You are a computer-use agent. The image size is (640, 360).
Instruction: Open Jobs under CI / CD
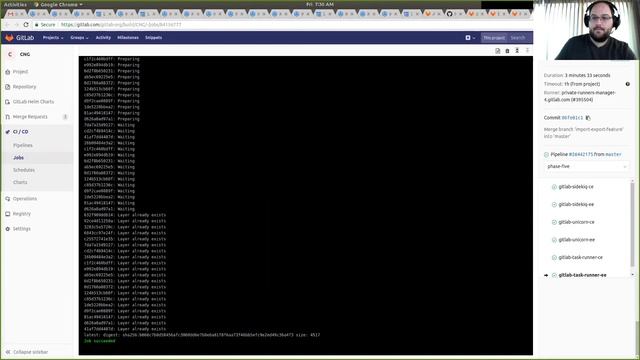pyautogui.click(x=18, y=158)
